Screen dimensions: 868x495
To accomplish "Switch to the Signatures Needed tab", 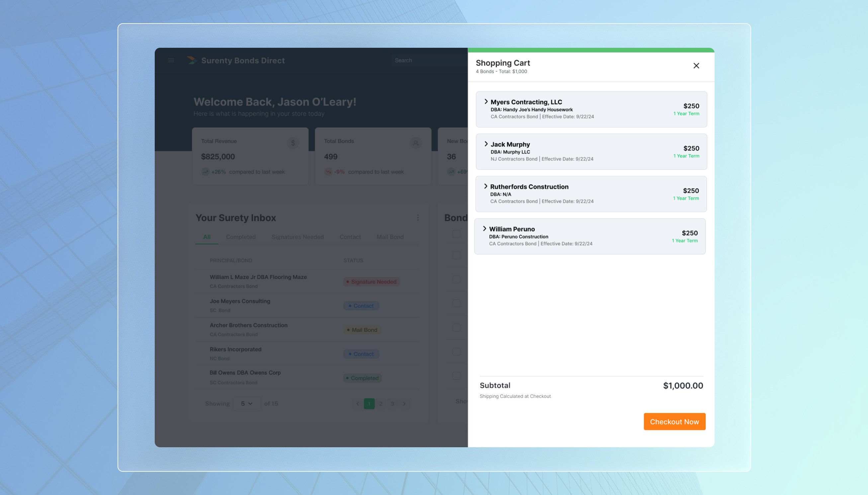I will [x=298, y=237].
